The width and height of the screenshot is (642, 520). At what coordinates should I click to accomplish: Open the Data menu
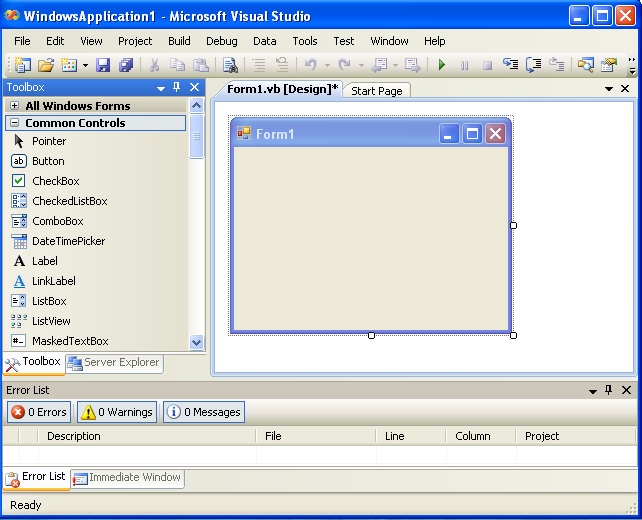coord(264,41)
